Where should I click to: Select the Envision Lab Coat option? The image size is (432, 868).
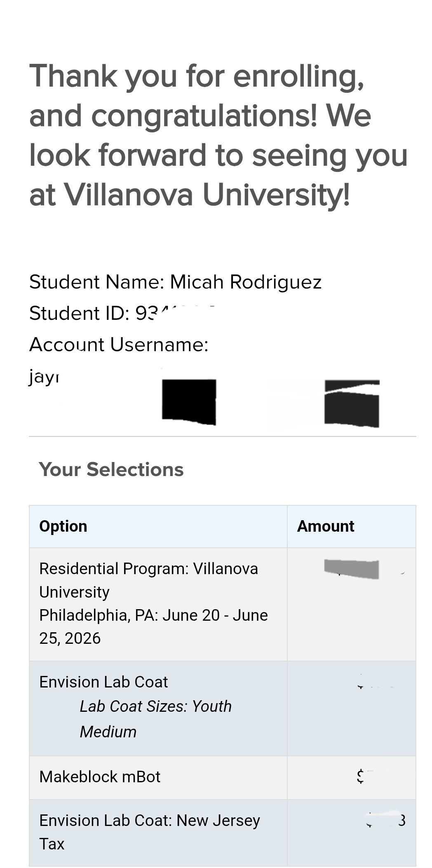coord(103,682)
